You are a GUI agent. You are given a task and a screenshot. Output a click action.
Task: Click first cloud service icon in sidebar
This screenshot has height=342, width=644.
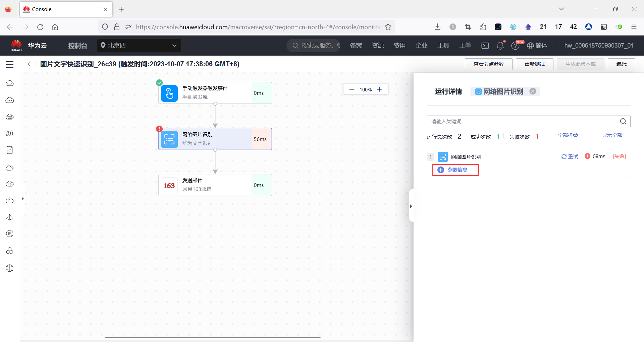(10, 83)
